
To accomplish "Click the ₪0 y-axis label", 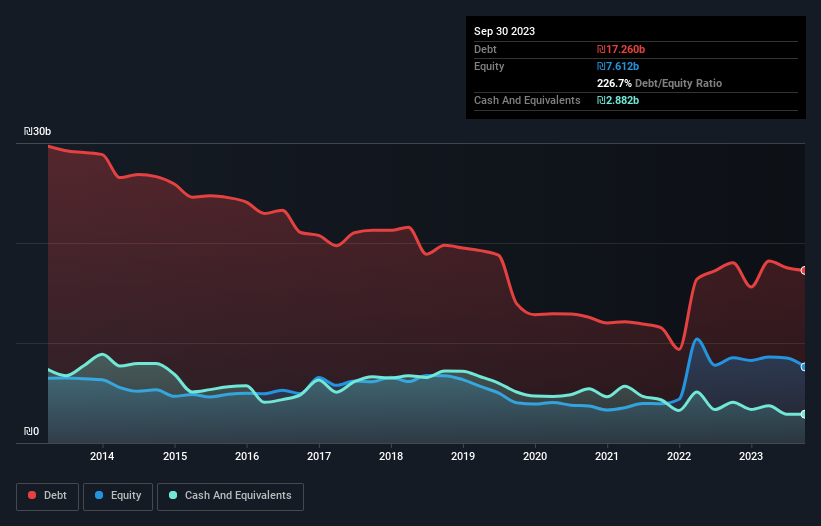I will point(31,431).
